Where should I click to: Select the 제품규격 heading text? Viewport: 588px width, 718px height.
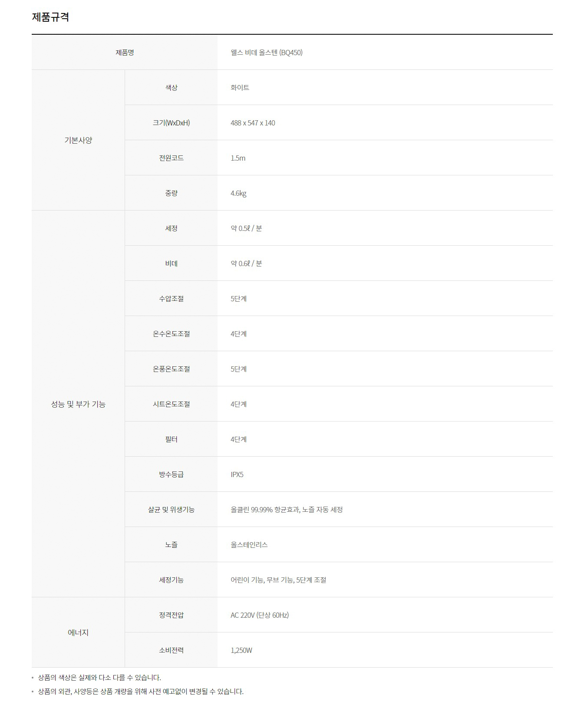(x=50, y=17)
